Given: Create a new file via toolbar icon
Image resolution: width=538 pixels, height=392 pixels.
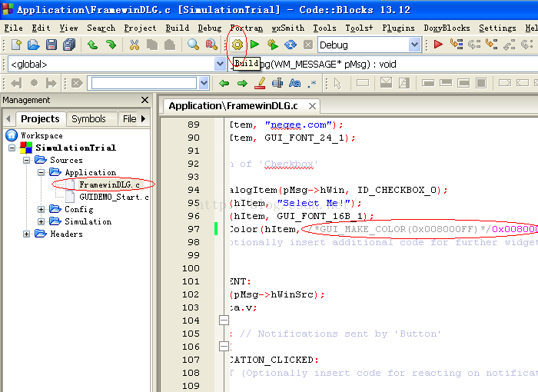Looking at the screenshot, I should [x=16, y=45].
